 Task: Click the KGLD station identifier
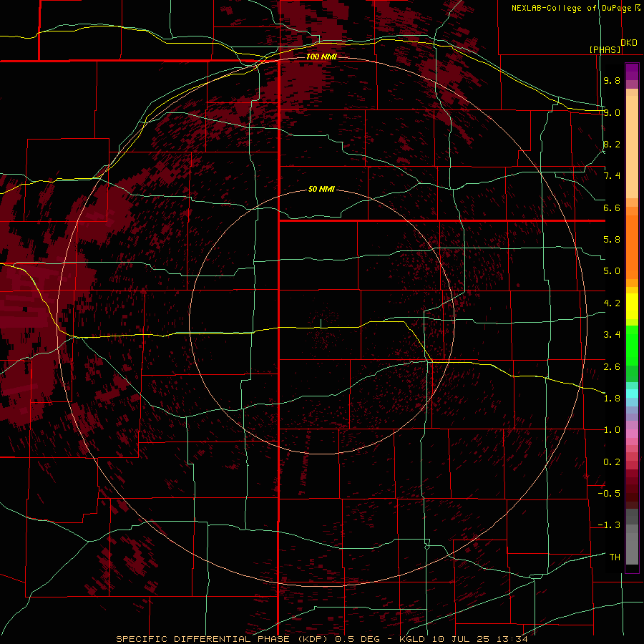coord(412,639)
